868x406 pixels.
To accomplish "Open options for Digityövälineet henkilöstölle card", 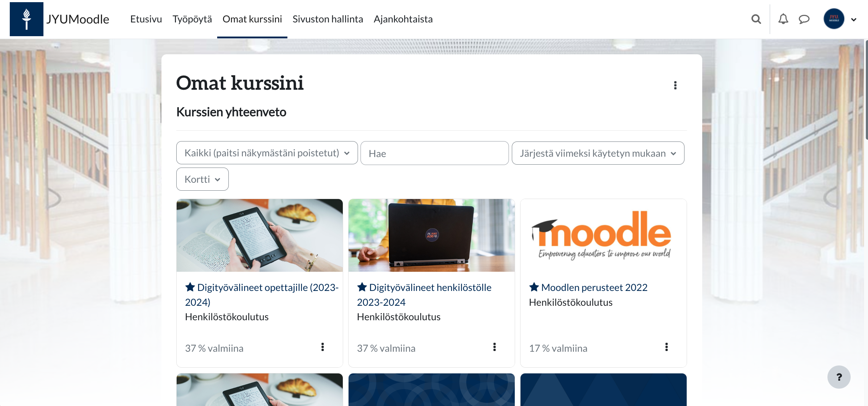I will (x=494, y=347).
